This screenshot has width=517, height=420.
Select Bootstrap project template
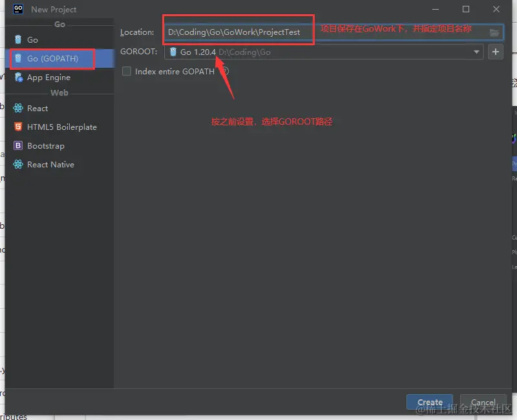59,146
